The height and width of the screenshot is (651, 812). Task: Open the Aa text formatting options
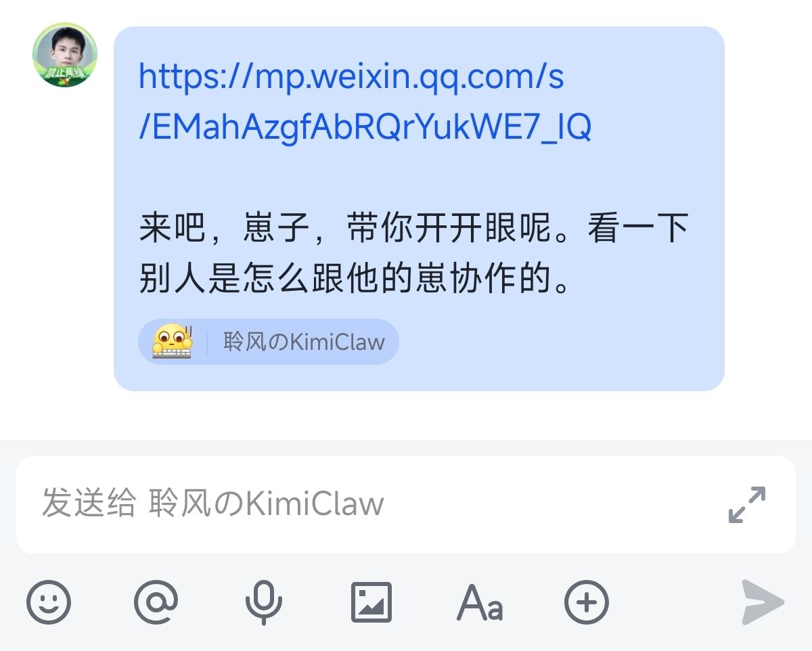click(479, 602)
